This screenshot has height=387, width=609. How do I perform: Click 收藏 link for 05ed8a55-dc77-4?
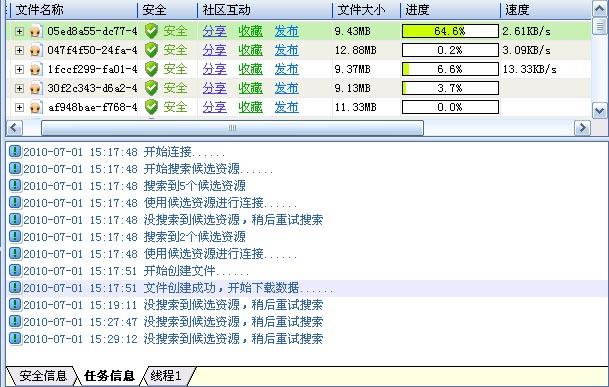(250, 31)
